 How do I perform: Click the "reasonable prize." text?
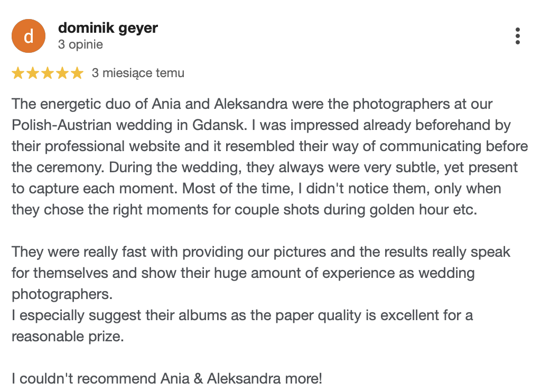coord(68,337)
